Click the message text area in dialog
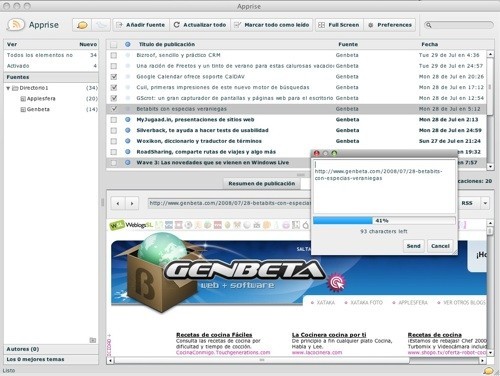Image resolution: width=500 pixels, height=376 pixels. [384, 187]
